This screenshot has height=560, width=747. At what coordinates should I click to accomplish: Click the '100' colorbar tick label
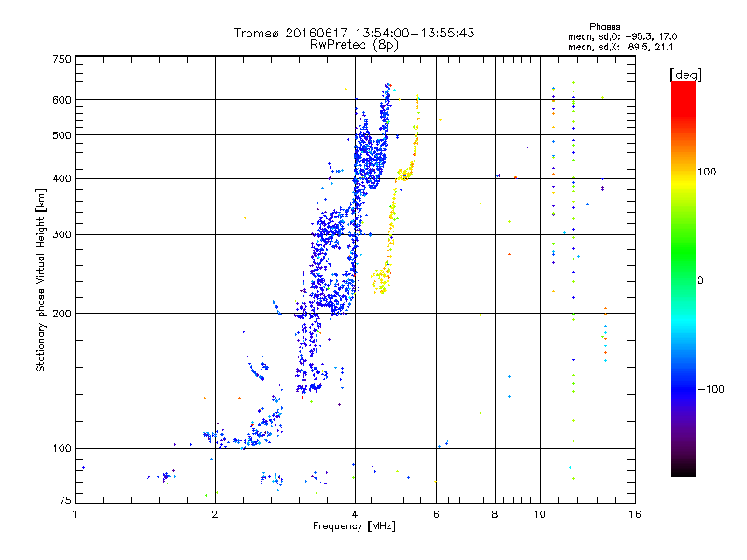point(707,172)
